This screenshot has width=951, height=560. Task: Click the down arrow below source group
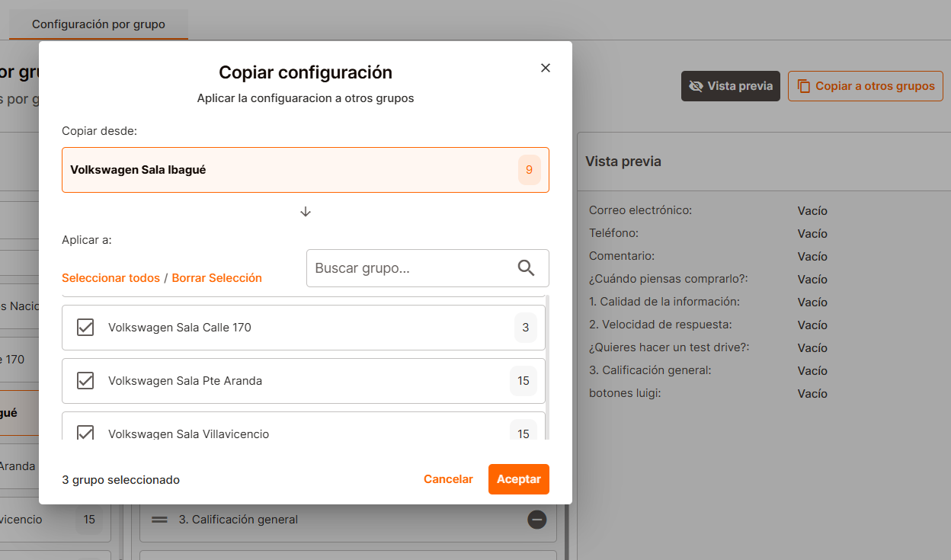tap(306, 212)
